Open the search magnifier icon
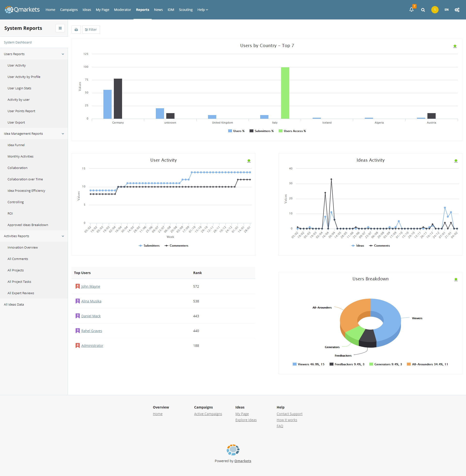The width and height of the screenshot is (466, 476). point(423,10)
